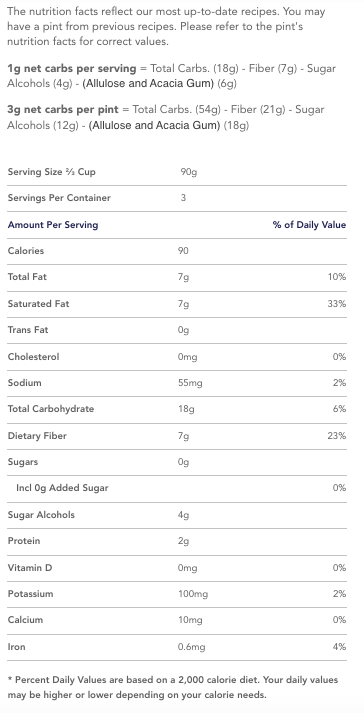This screenshot has height=713, width=364.
Task: Click the Cholesterol 0mg amount
Action: [x=187, y=357]
